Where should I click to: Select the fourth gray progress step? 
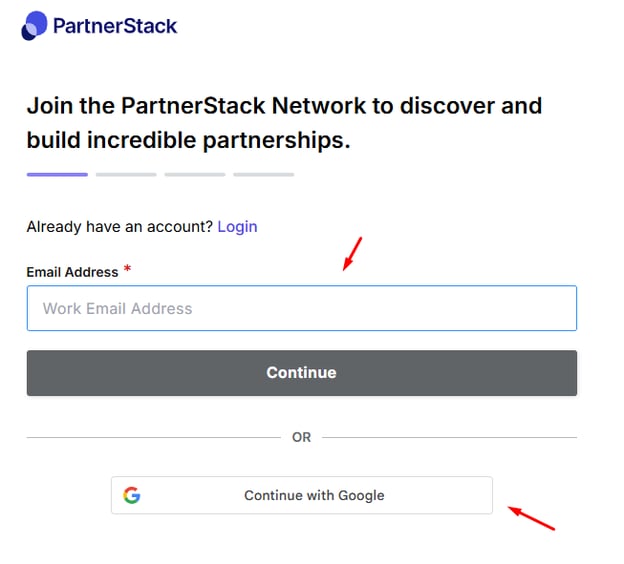264,174
